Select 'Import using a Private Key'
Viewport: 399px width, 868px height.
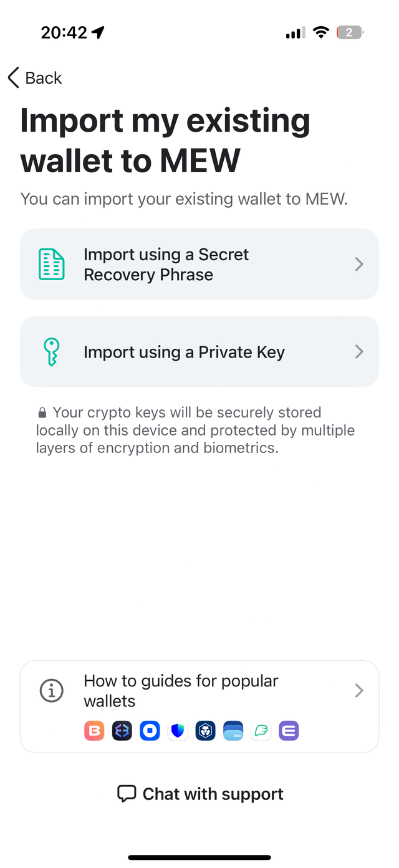point(184,352)
